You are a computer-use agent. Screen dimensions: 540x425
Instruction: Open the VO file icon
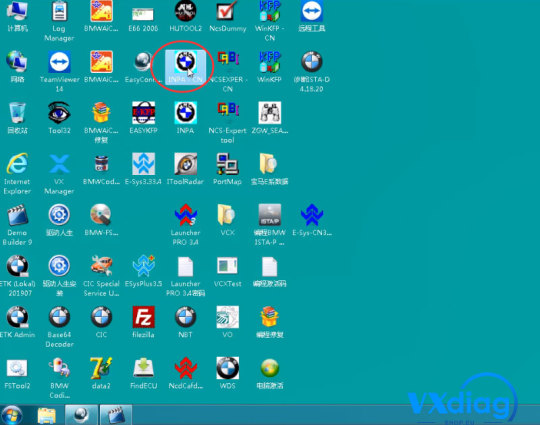click(228, 322)
